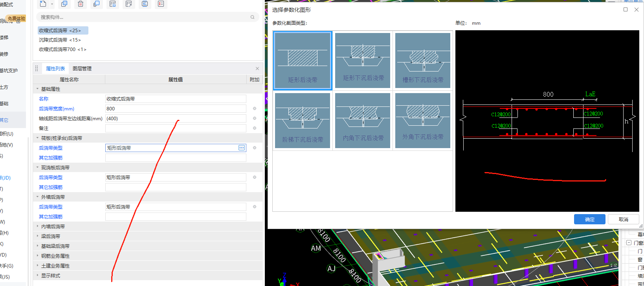The height and width of the screenshot is (286, 644).
Task: Click the component extract icon
Action: [128, 4]
